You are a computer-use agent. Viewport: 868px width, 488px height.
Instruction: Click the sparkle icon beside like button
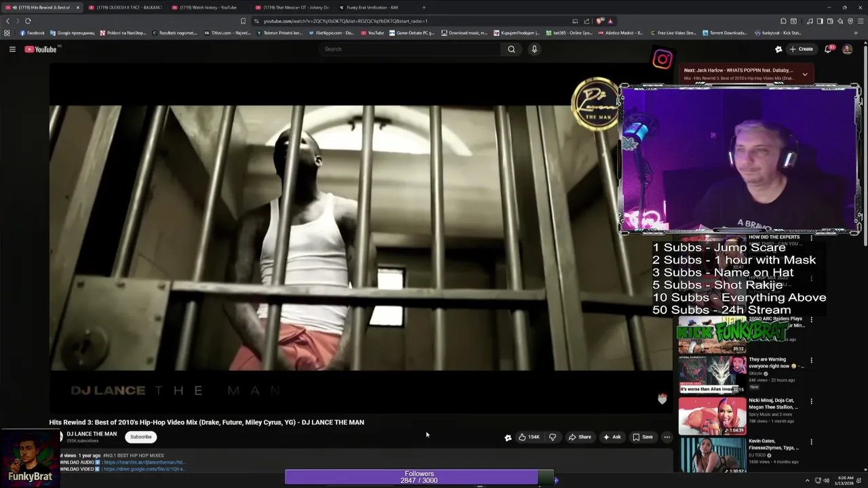tap(508, 437)
